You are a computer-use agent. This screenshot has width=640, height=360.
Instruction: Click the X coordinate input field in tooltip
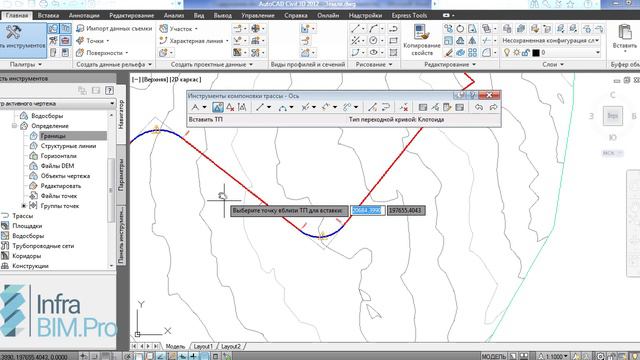click(367, 210)
